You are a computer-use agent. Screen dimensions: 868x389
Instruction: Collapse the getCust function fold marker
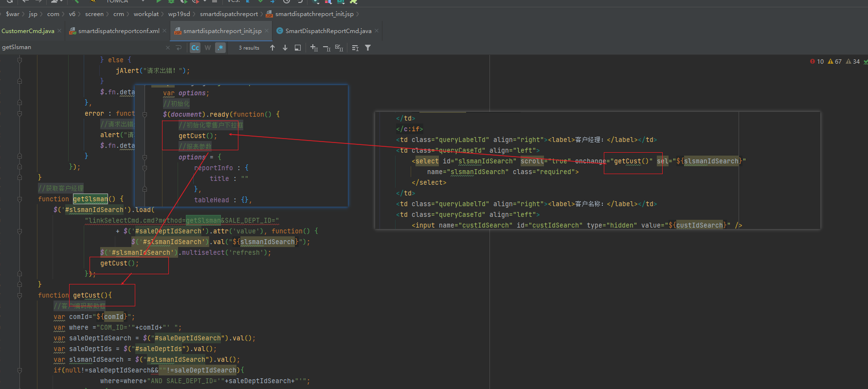coord(19,295)
